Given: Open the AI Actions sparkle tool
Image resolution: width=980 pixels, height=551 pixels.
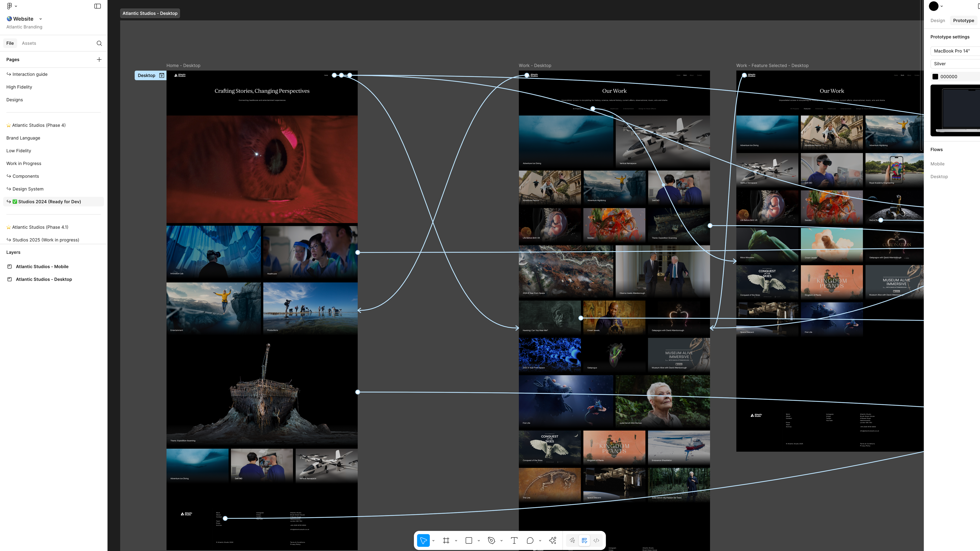Looking at the screenshot, I should pos(553,540).
